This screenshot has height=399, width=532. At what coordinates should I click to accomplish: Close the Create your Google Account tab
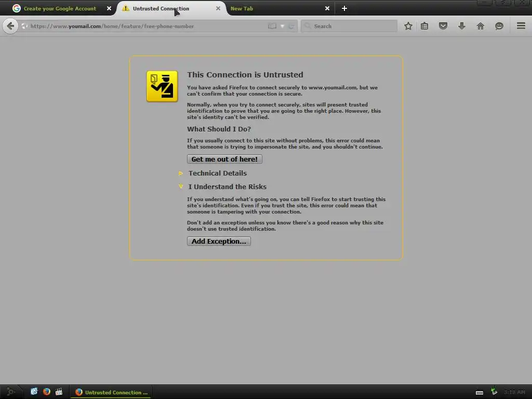pos(109,8)
